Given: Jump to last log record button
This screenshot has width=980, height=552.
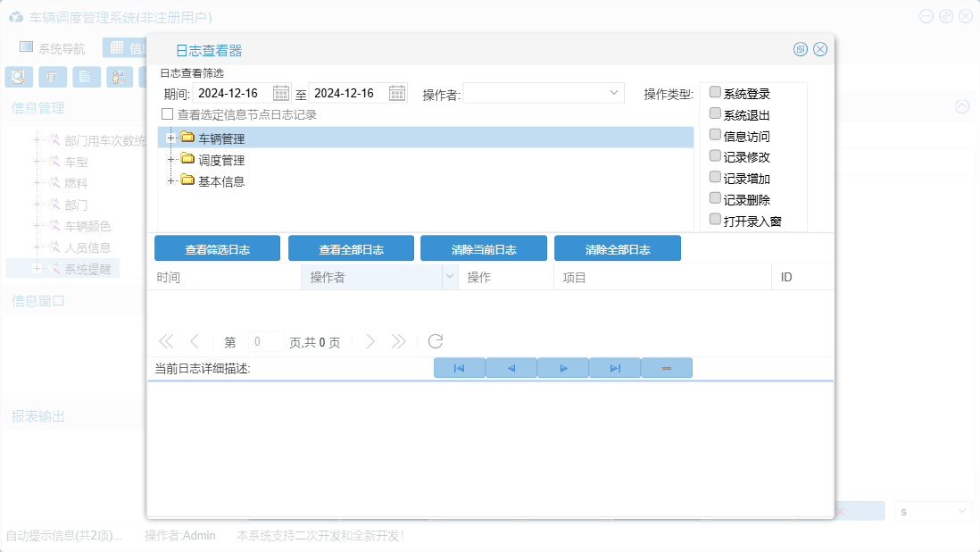Looking at the screenshot, I should (x=615, y=368).
